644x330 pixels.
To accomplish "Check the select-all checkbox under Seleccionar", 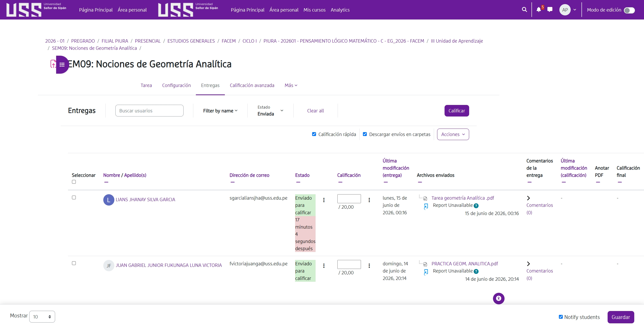I will [74, 182].
